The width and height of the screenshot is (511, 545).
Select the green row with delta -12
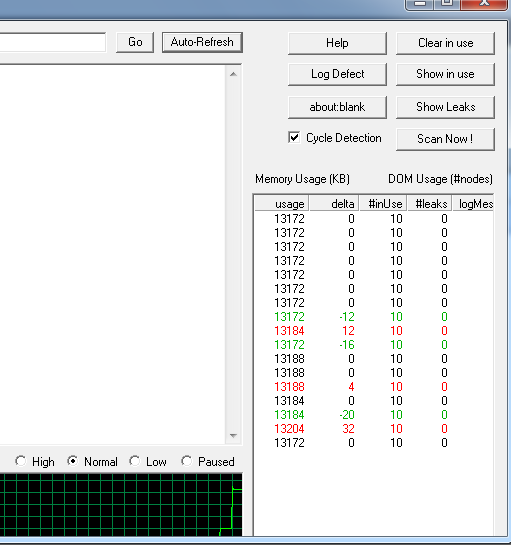[x=374, y=317]
